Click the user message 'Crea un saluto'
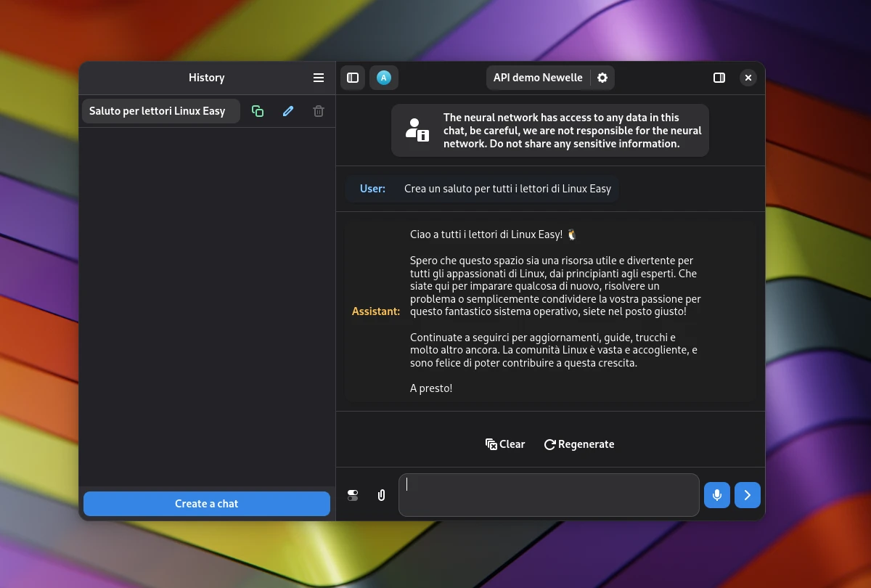Screen dimensions: 871x588 click(x=507, y=189)
